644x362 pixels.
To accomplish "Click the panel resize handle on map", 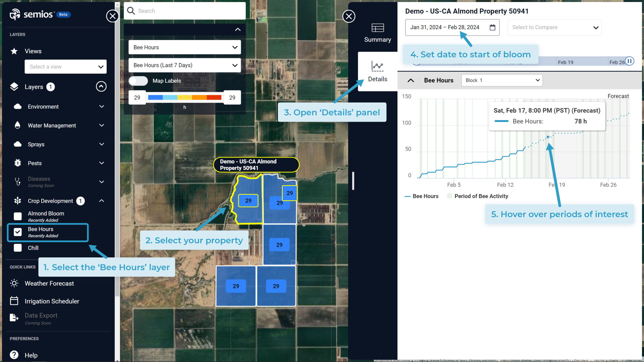I will pos(353,181).
